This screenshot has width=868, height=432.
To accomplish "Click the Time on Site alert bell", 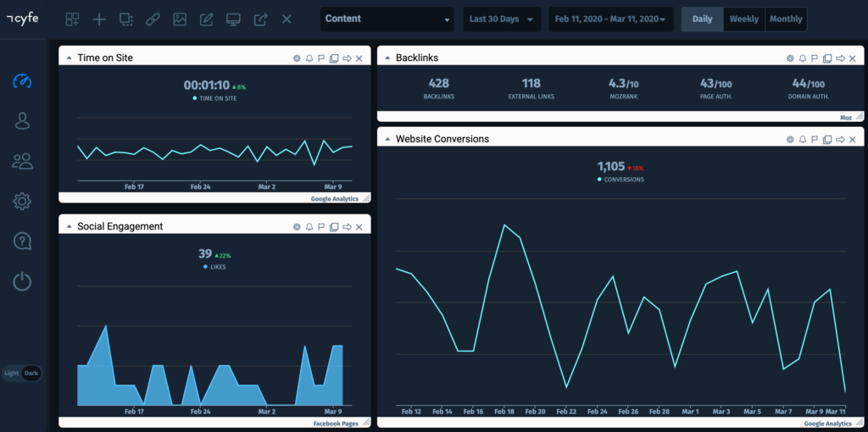I will (x=309, y=58).
